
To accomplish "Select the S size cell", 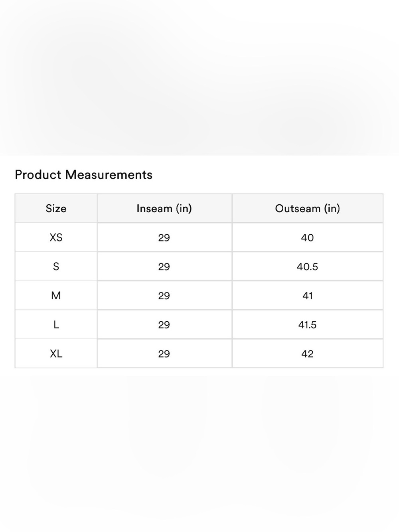I will click(x=56, y=267).
